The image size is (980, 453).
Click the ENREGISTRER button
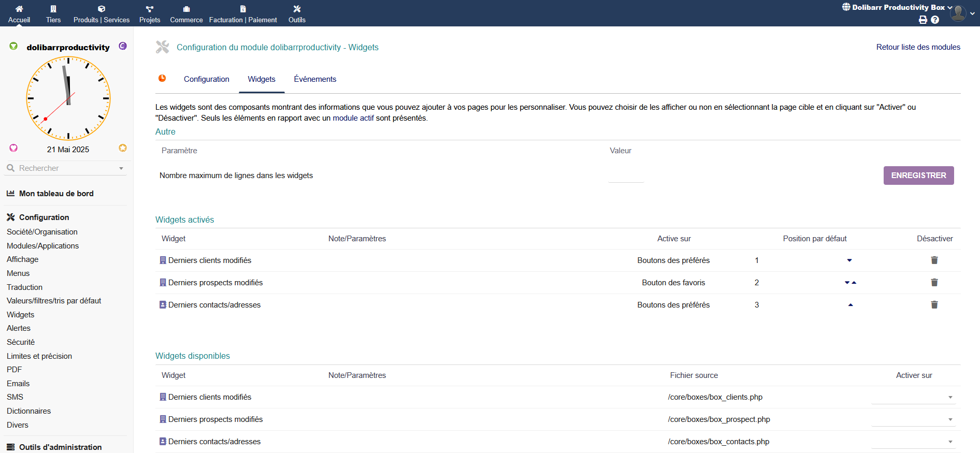pyautogui.click(x=918, y=176)
